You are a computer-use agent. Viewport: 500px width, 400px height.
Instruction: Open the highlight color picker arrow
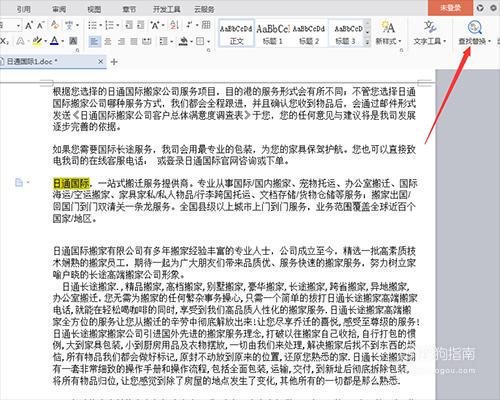point(45,42)
